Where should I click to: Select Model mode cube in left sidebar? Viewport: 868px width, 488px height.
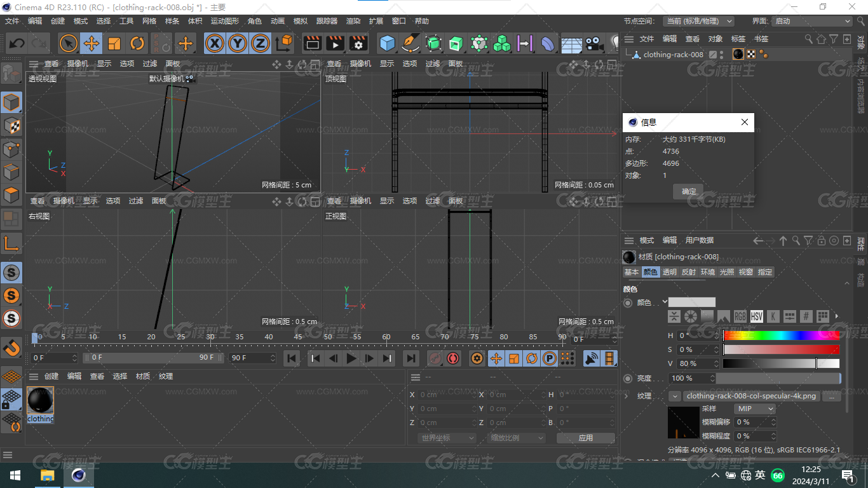(x=11, y=102)
